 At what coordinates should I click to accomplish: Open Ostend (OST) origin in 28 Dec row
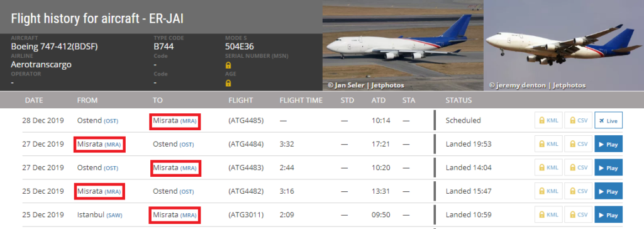[x=97, y=120]
